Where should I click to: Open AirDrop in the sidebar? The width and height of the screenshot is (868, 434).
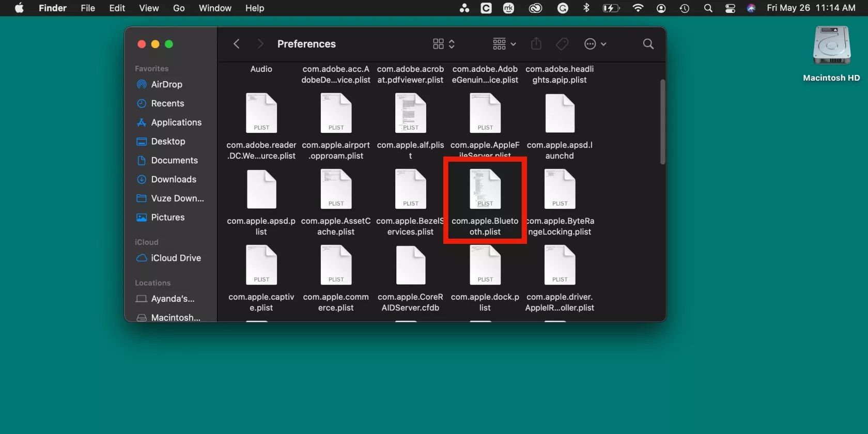pyautogui.click(x=166, y=84)
